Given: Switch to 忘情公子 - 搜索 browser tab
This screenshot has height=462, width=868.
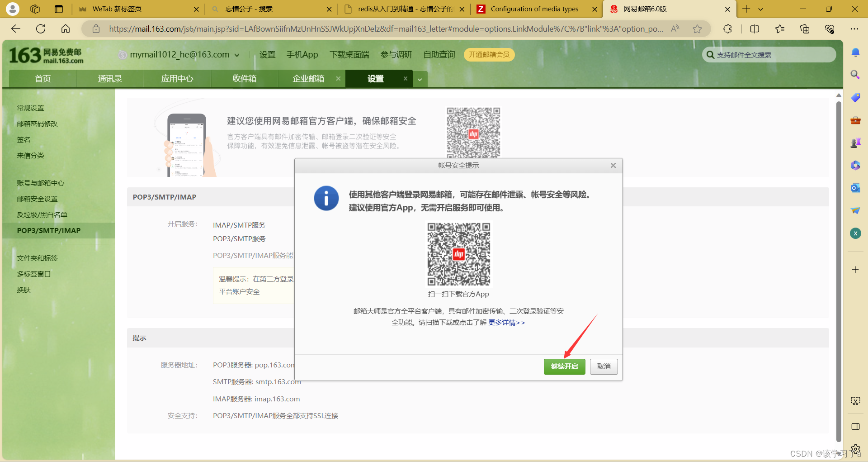Looking at the screenshot, I should pos(271,9).
